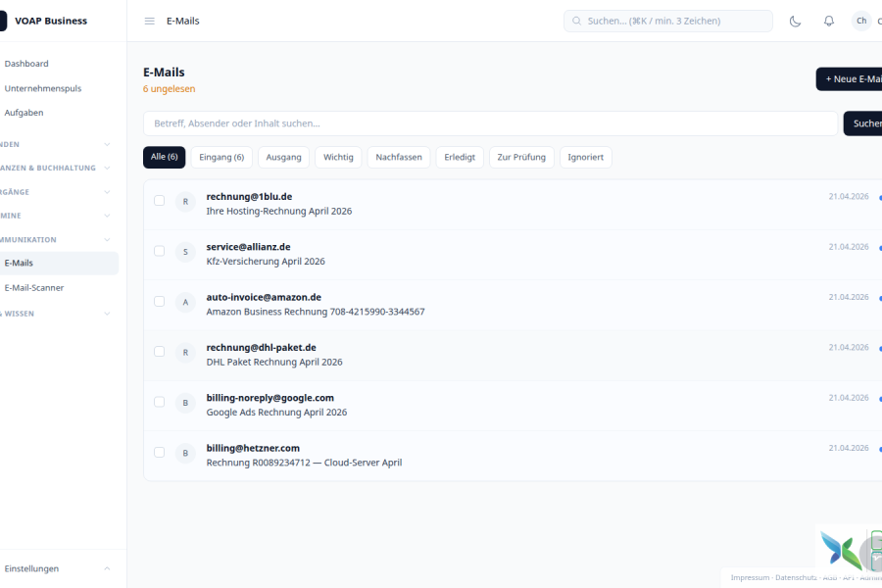
Task: Show Erledigt emails
Action: (x=460, y=157)
